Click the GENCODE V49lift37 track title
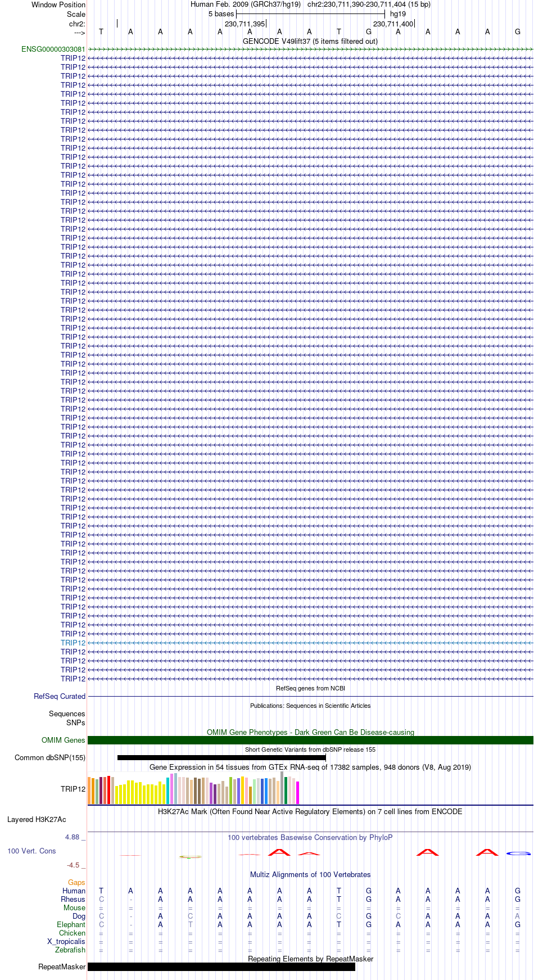 [310, 41]
